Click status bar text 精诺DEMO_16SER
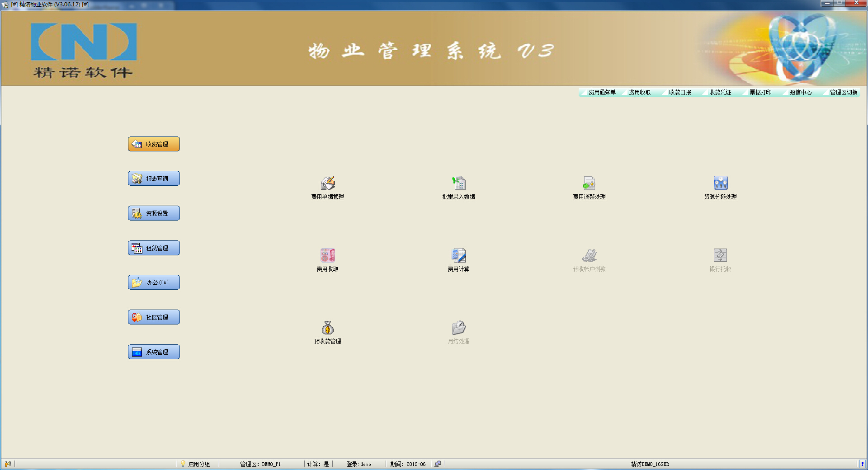 coord(650,464)
